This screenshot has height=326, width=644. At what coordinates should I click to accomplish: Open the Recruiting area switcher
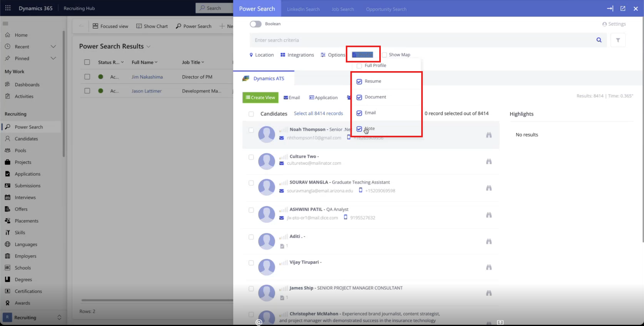[x=32, y=318]
